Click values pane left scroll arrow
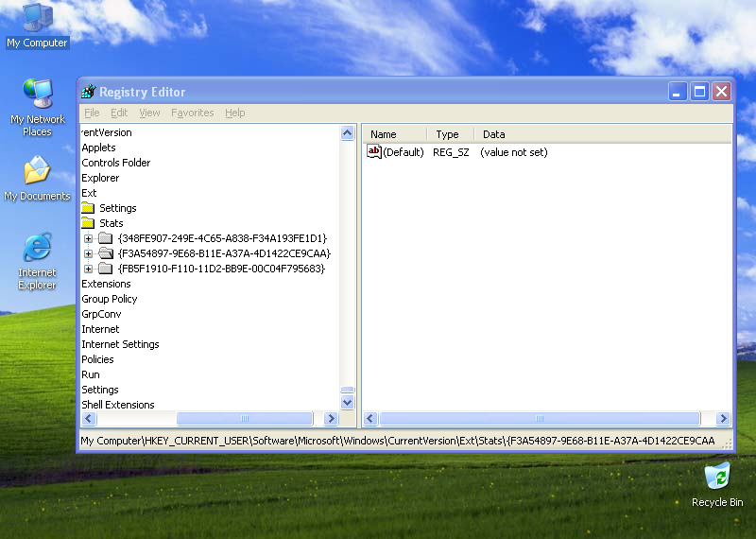The width and height of the screenshot is (756, 539). 370,418
